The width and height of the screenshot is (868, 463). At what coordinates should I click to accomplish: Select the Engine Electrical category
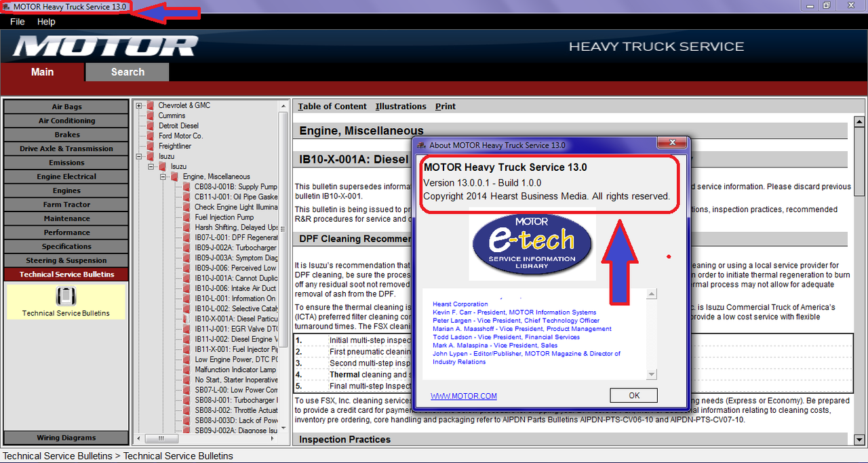point(66,176)
